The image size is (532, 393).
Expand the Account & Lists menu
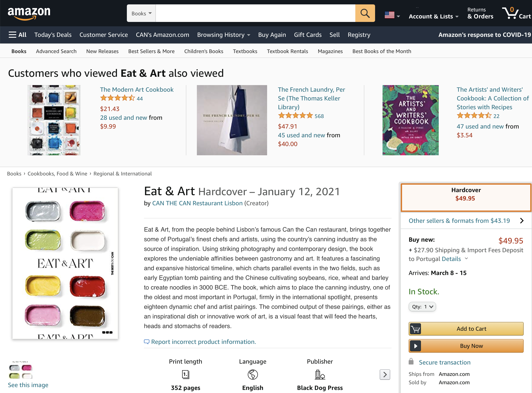tap(433, 16)
